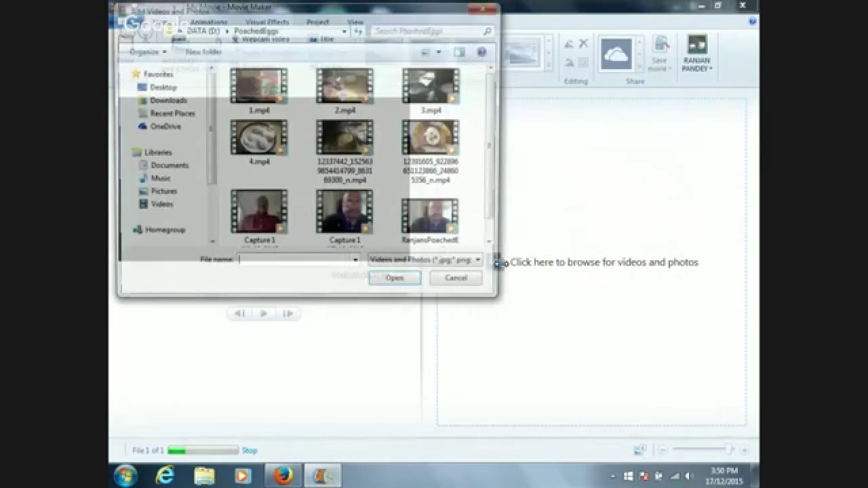Open the Videos and Photos file type dropdown
868x488 pixels.
pos(425,260)
